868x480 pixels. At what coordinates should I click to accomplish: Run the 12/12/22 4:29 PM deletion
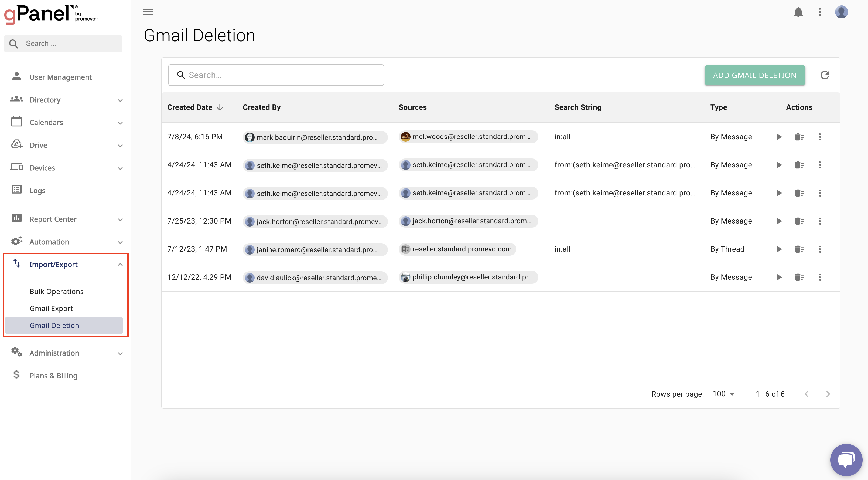coord(779,277)
